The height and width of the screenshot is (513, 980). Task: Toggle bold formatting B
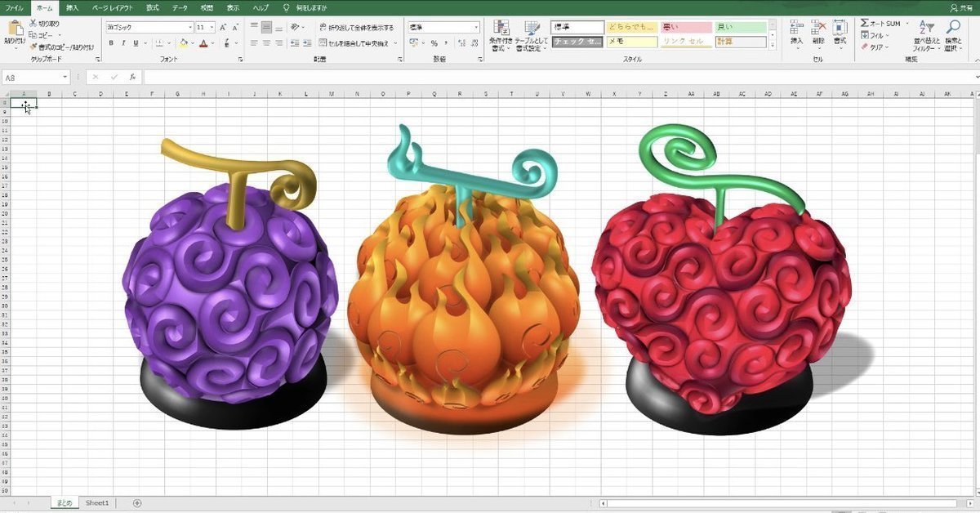pyautogui.click(x=111, y=43)
